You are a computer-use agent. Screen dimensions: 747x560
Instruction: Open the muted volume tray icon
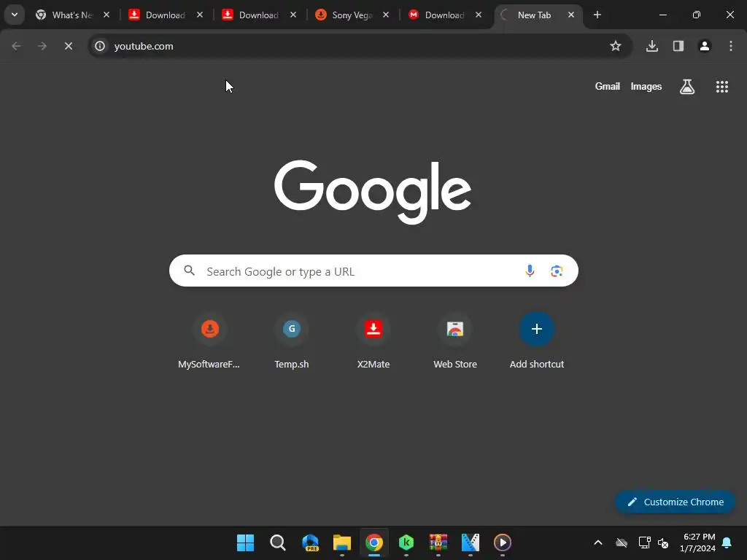pyautogui.click(x=663, y=542)
